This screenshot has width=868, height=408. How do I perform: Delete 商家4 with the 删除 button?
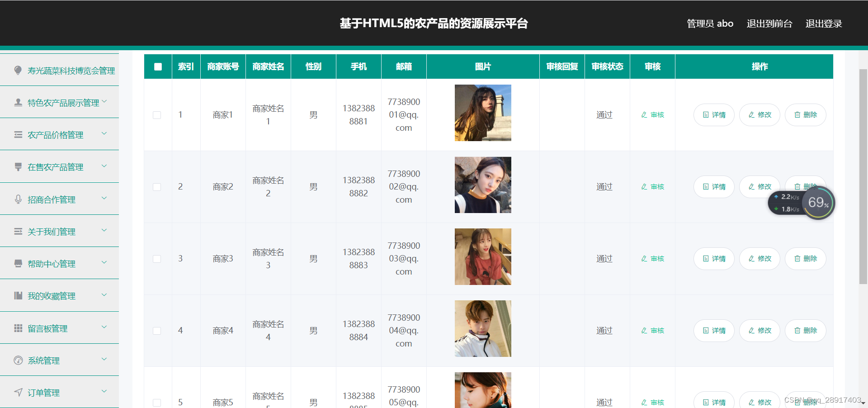805,331
